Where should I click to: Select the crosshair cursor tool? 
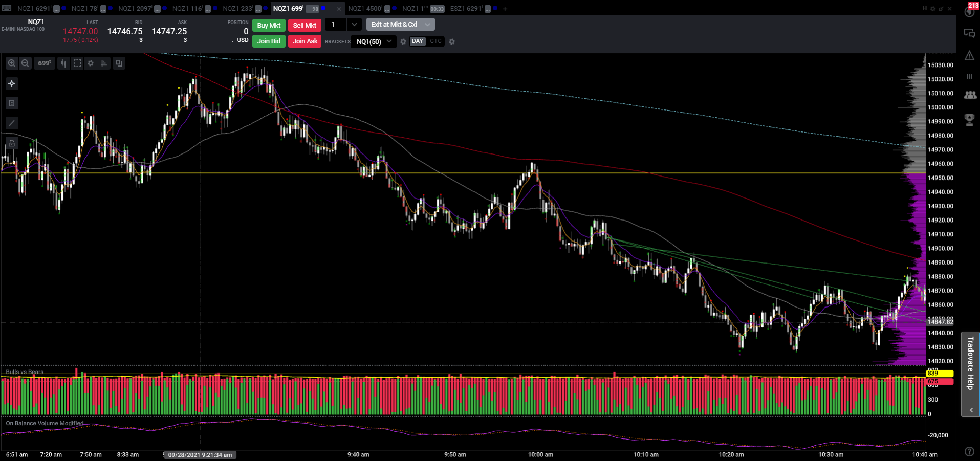click(x=12, y=83)
